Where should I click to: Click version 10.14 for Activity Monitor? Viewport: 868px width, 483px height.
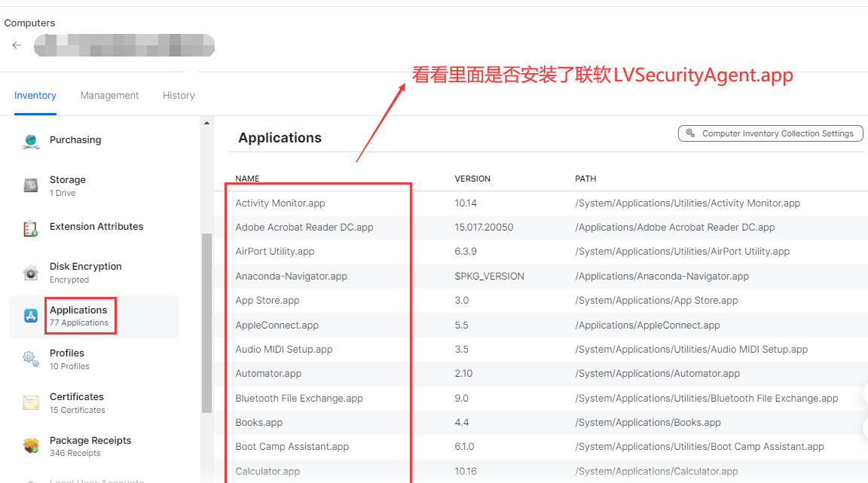coord(466,203)
